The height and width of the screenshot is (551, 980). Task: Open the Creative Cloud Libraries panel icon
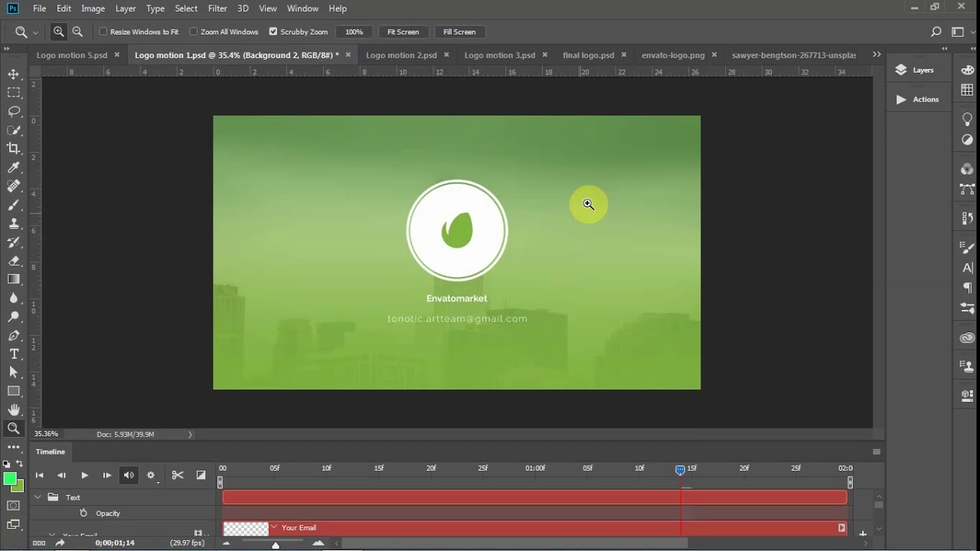coord(967,337)
